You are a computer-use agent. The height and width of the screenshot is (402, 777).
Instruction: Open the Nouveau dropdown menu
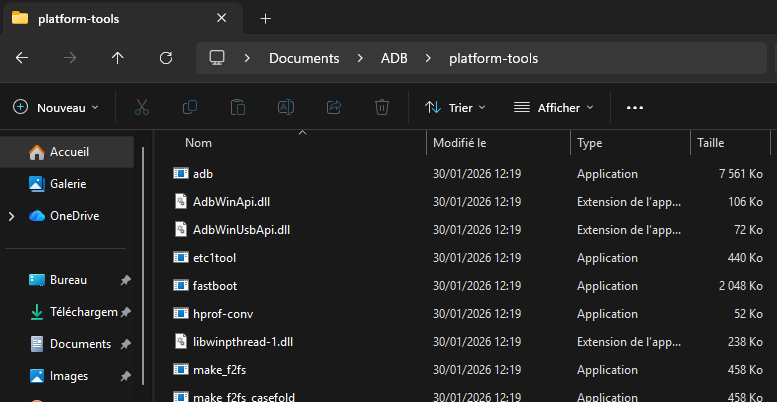pos(56,108)
